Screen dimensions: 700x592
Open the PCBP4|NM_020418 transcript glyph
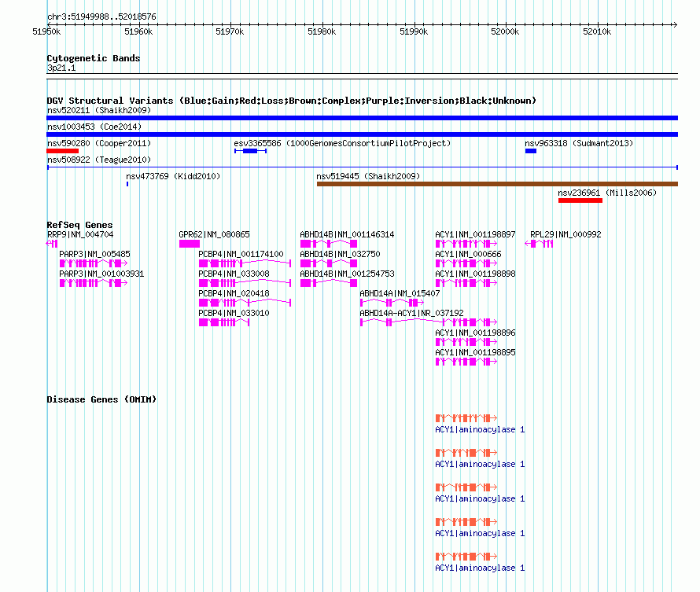click(x=245, y=303)
